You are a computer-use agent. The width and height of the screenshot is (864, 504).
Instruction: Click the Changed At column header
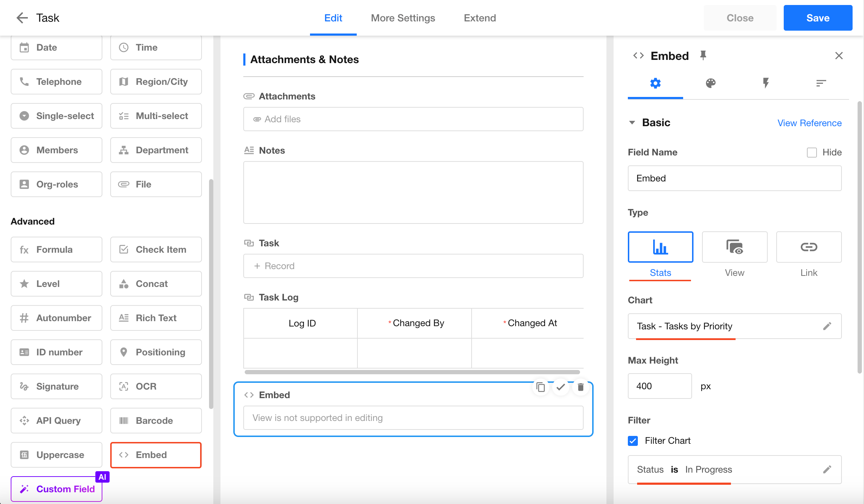pos(528,323)
